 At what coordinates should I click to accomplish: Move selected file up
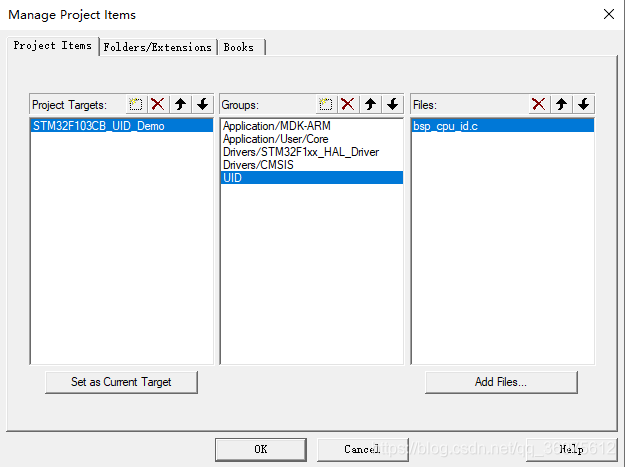pos(561,105)
